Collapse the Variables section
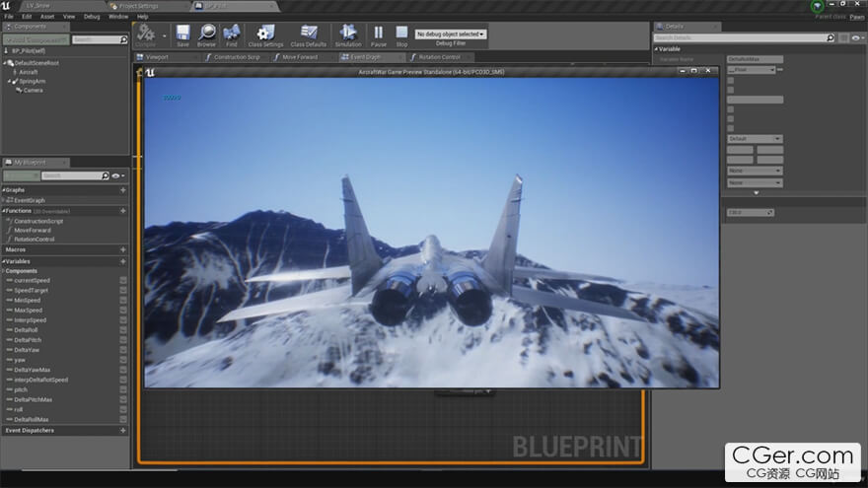868x488 pixels. [x=3, y=261]
